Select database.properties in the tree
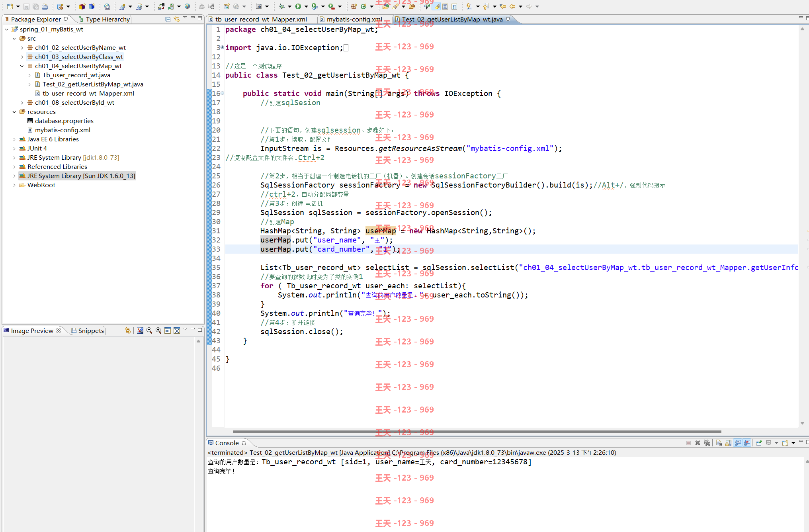The width and height of the screenshot is (809, 532). click(64, 121)
